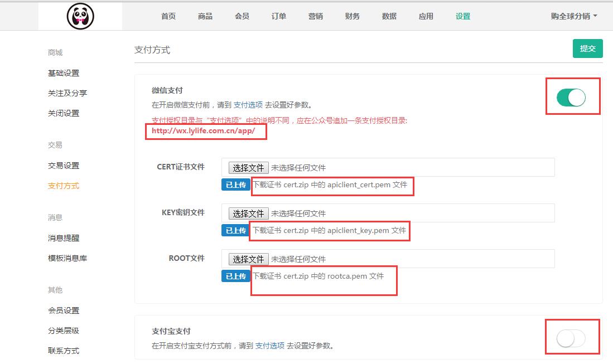Viewport: 613px width, 364px height.
Task: Choose a file for CERT证书文件
Action: point(249,168)
